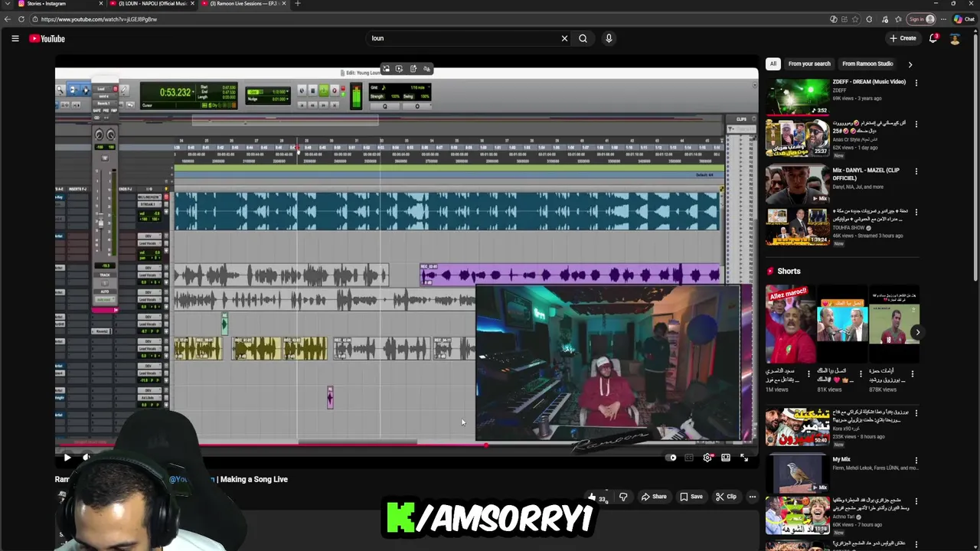Seek using the red video progress bar

[406, 445]
